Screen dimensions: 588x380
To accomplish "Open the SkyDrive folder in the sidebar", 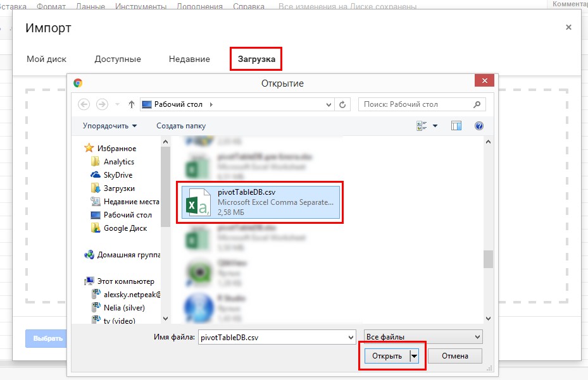I will pos(118,175).
